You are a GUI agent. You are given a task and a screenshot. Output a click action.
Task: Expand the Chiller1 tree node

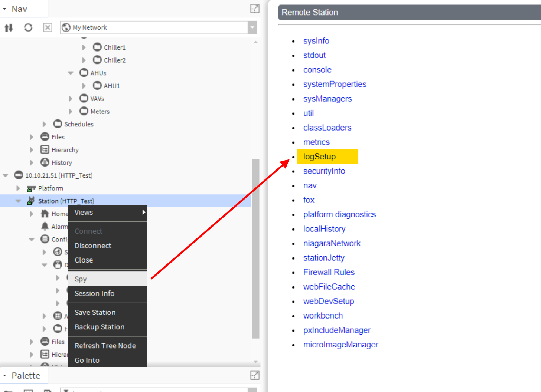tap(84, 47)
